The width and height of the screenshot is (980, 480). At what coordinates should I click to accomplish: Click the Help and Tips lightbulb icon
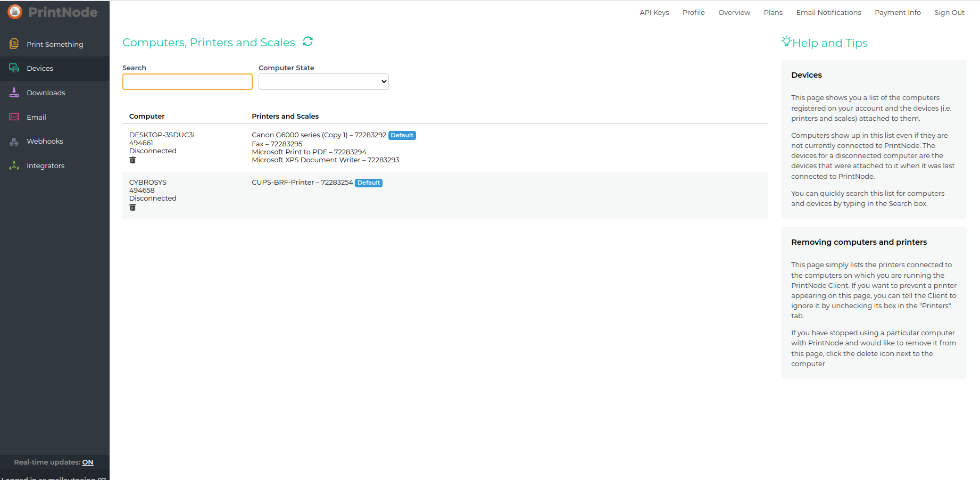[x=786, y=42]
